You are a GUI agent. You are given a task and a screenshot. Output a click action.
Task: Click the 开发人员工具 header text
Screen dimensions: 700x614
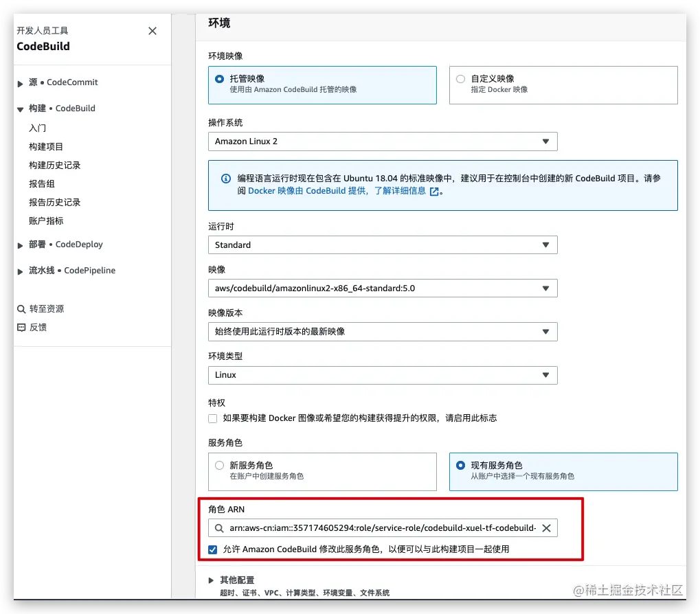point(43,30)
